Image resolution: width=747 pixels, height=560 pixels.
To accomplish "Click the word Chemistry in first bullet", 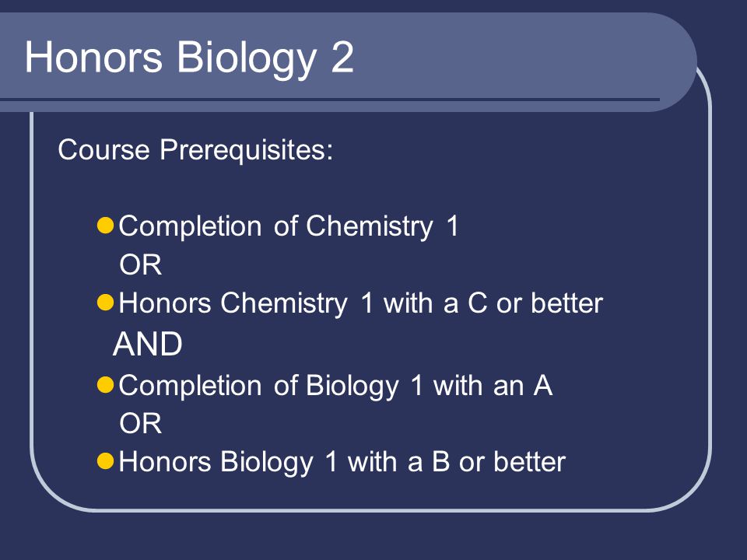I will (369, 226).
